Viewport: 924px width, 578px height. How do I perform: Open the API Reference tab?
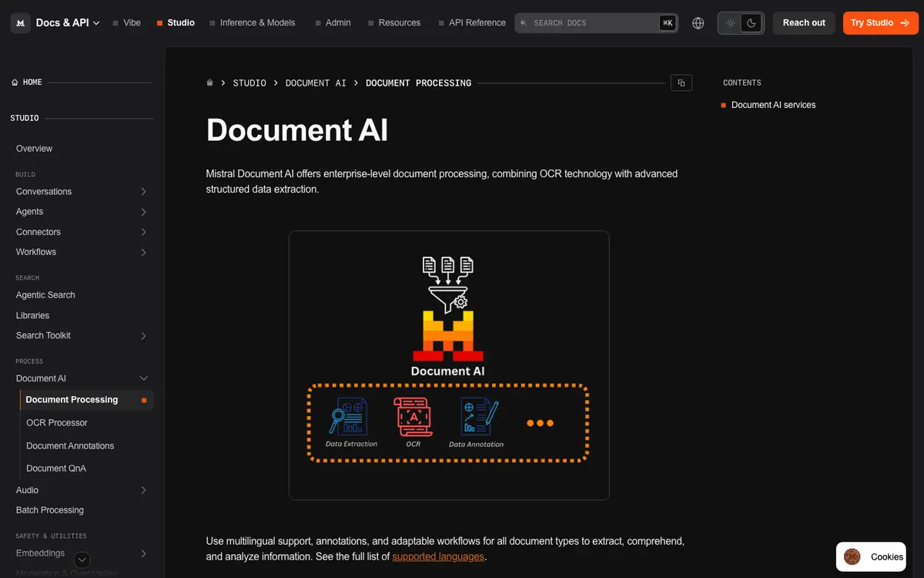click(472, 23)
